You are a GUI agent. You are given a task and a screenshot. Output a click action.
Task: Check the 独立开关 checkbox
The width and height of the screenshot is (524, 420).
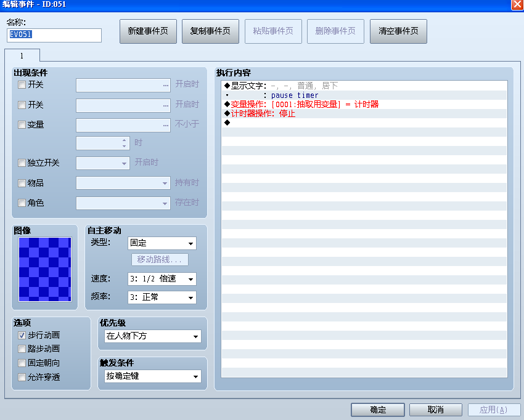[22, 163]
